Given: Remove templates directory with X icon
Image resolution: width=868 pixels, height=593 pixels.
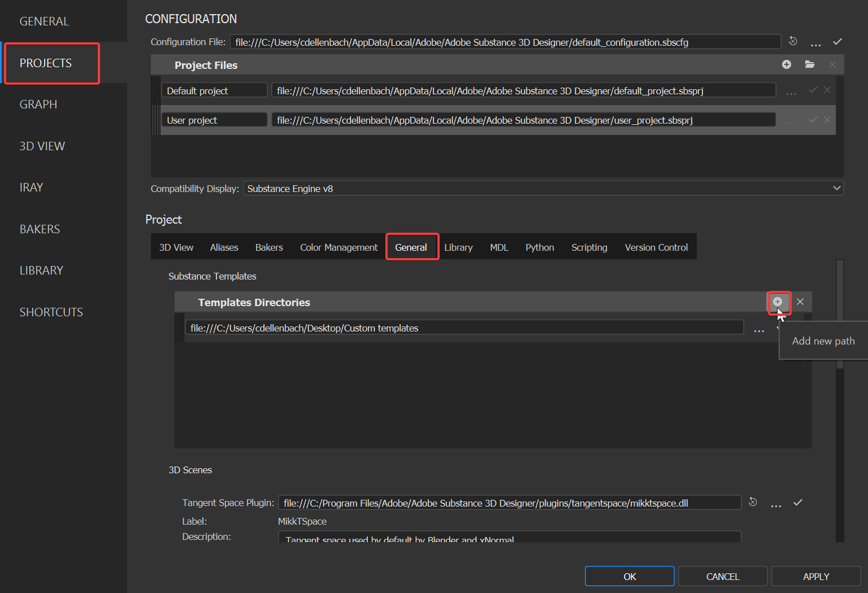Looking at the screenshot, I should coord(800,302).
